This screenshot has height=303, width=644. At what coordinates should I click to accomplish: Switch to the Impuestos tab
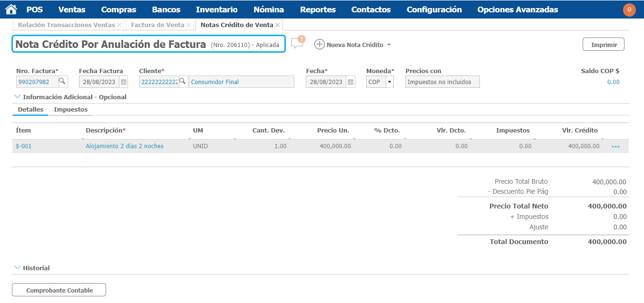point(71,110)
